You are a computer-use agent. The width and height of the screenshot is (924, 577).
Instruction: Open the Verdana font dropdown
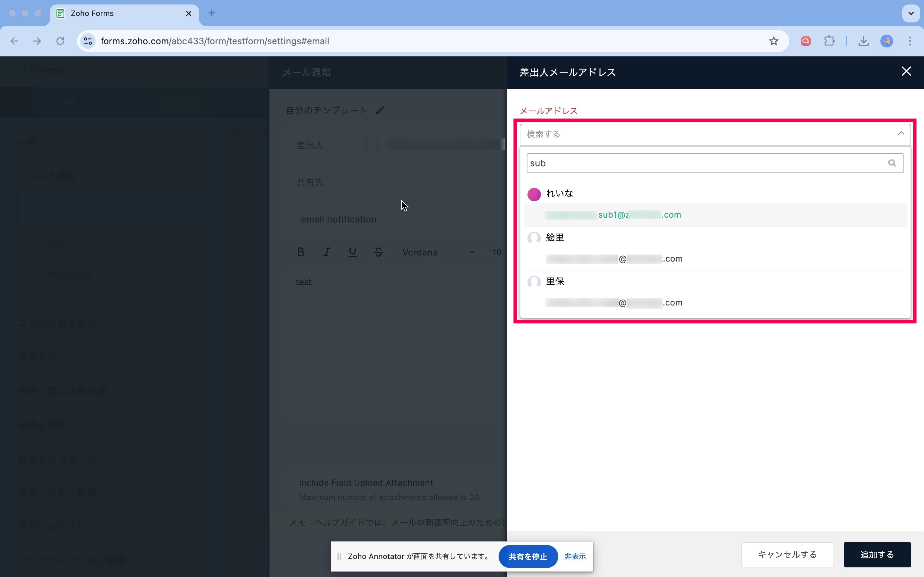(438, 252)
